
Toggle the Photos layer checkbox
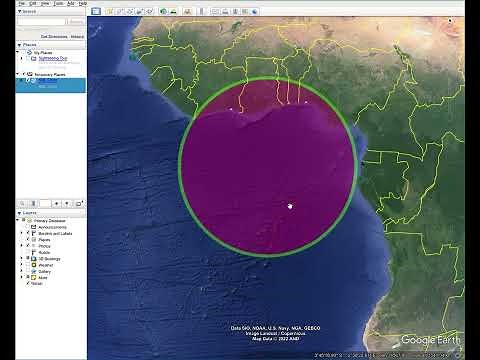point(28,246)
